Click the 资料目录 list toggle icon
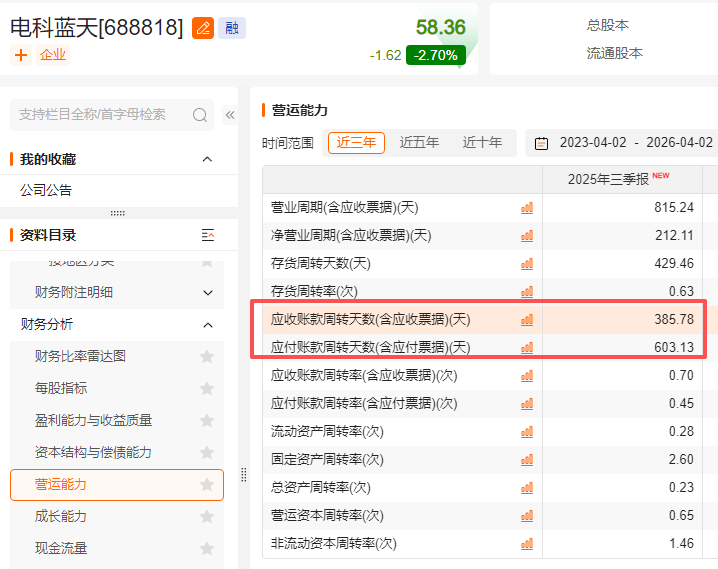This screenshot has width=718, height=569. click(x=208, y=235)
